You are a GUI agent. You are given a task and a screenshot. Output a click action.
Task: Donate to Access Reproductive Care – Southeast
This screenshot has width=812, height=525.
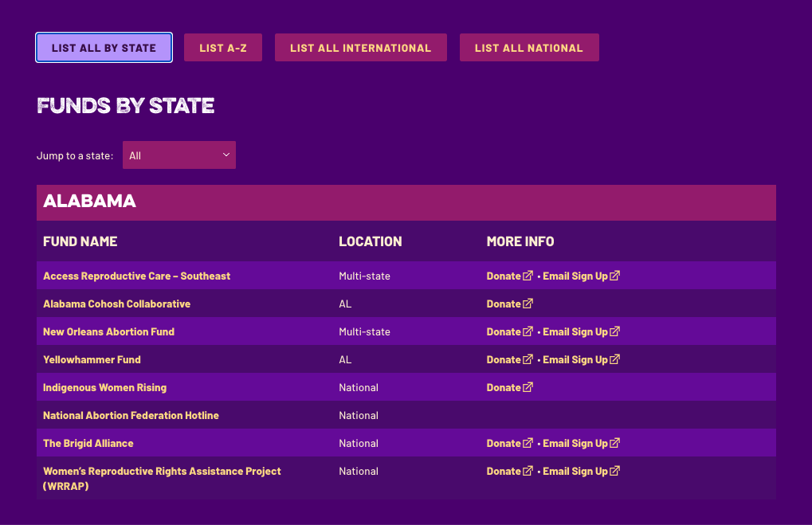click(509, 276)
